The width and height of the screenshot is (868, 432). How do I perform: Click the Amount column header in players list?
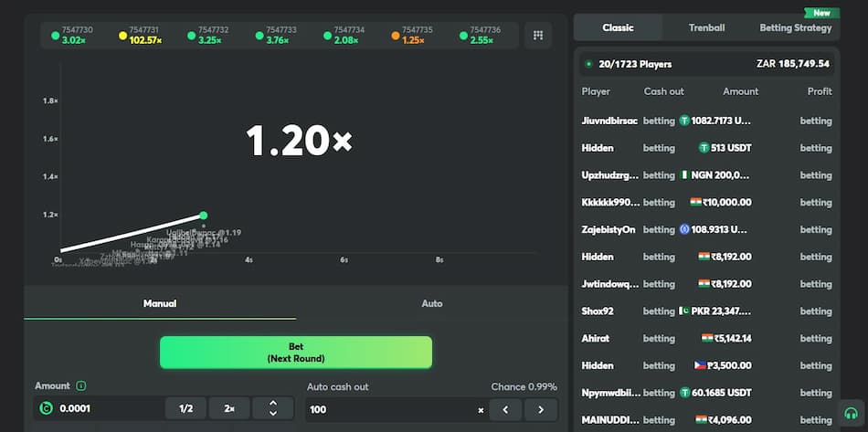pos(741,91)
